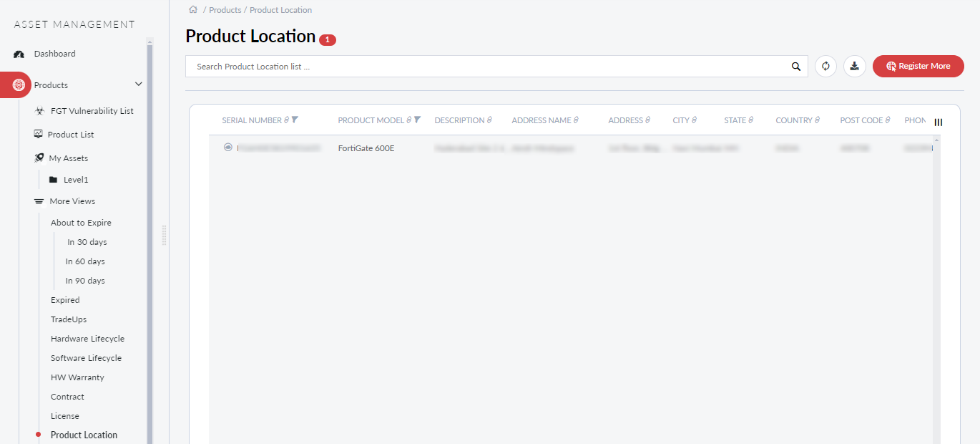Screen dimensions: 980x444
Task: Collapse the Products menu chevron
Action: pos(139,84)
